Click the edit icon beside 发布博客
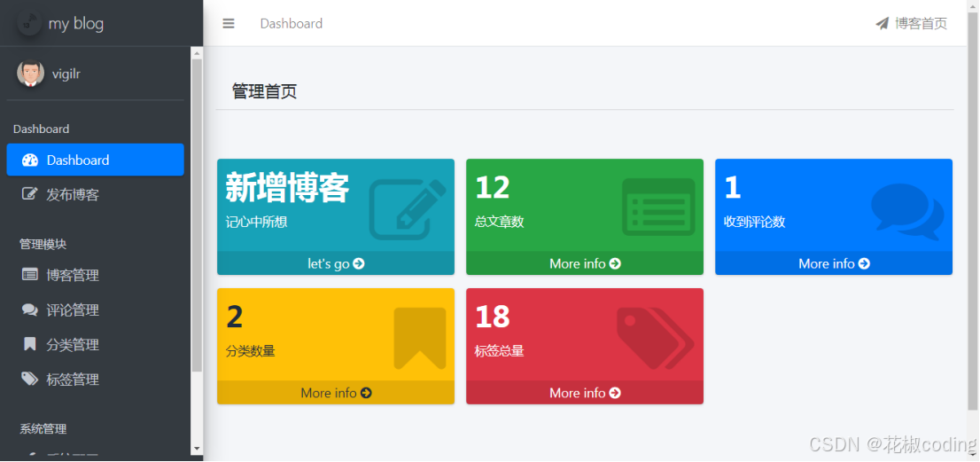This screenshot has height=462, width=980. tap(30, 194)
